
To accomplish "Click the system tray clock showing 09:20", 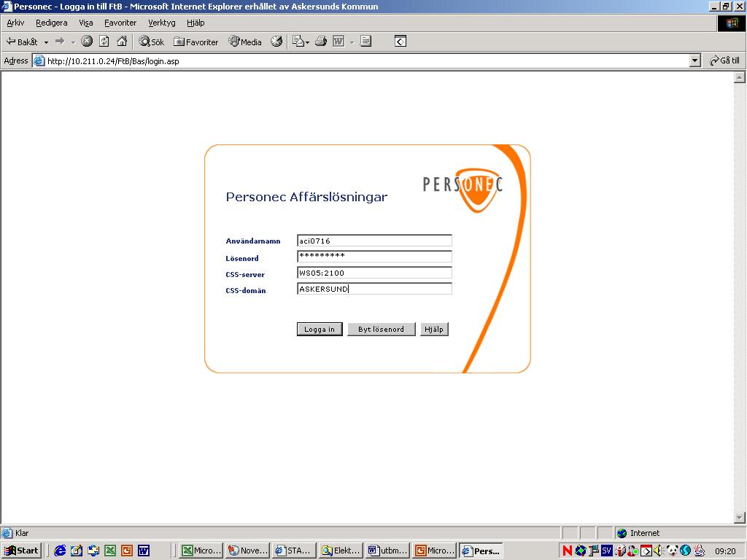I will (x=725, y=551).
